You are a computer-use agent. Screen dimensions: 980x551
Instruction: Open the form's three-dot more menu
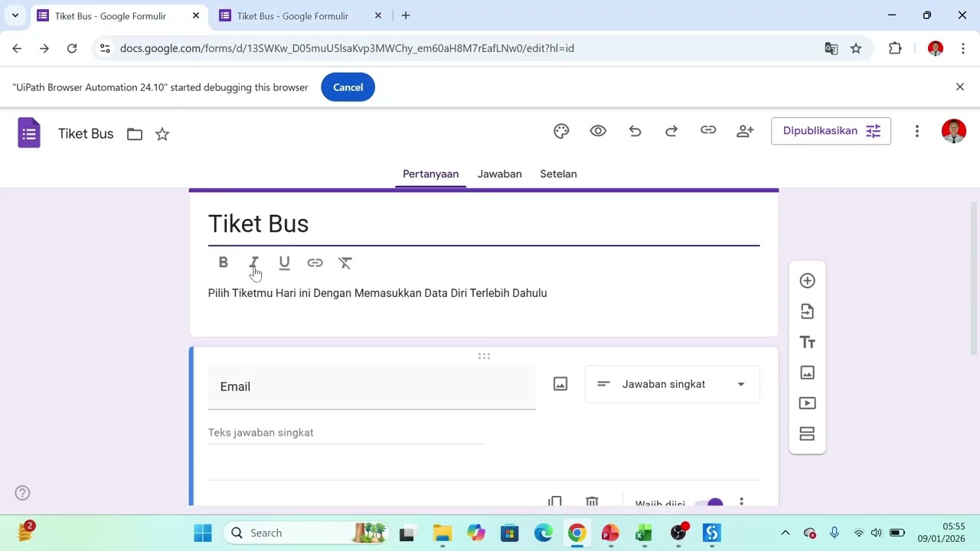click(916, 131)
